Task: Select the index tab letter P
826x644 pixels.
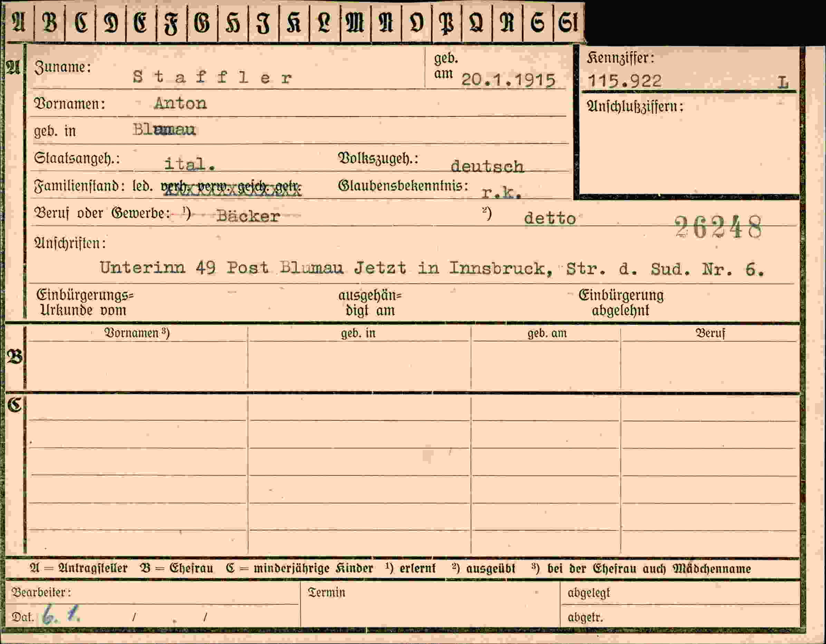Action: pos(446,23)
